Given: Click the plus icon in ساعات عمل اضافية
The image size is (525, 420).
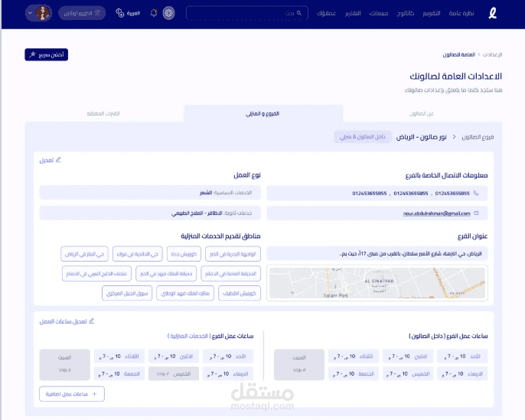Looking at the screenshot, I should tap(94, 394).
